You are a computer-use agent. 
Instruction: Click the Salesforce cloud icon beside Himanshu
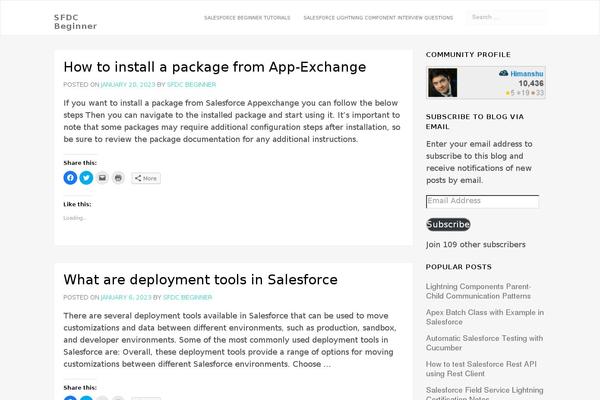coord(504,73)
